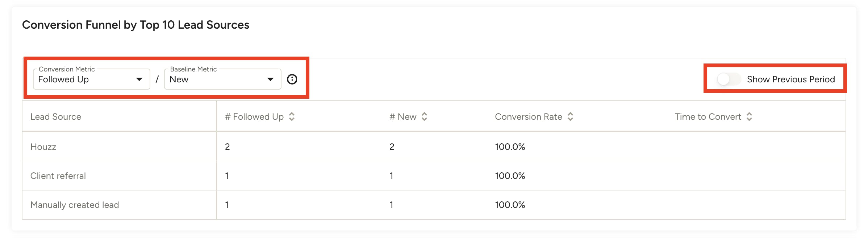Image resolution: width=868 pixels, height=238 pixels.
Task: Open the Baseline Metric dropdown
Action: click(217, 79)
